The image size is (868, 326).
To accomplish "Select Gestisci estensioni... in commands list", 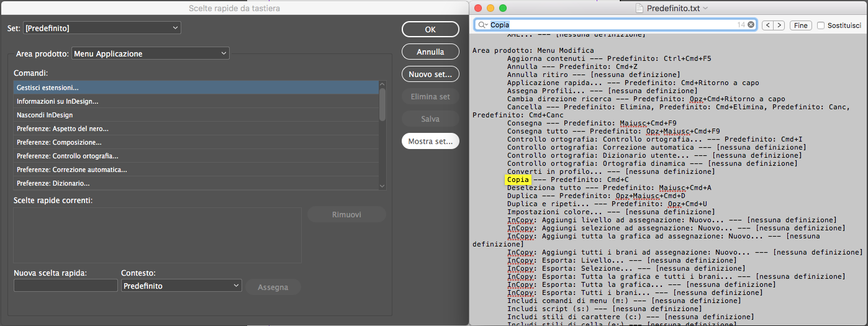I will 196,88.
